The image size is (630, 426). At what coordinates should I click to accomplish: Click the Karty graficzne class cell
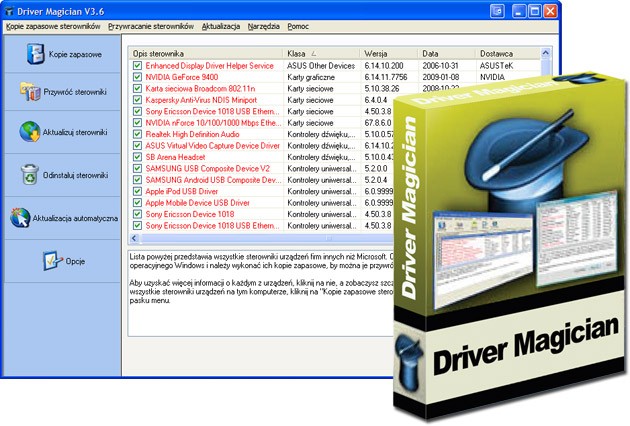tap(311, 77)
